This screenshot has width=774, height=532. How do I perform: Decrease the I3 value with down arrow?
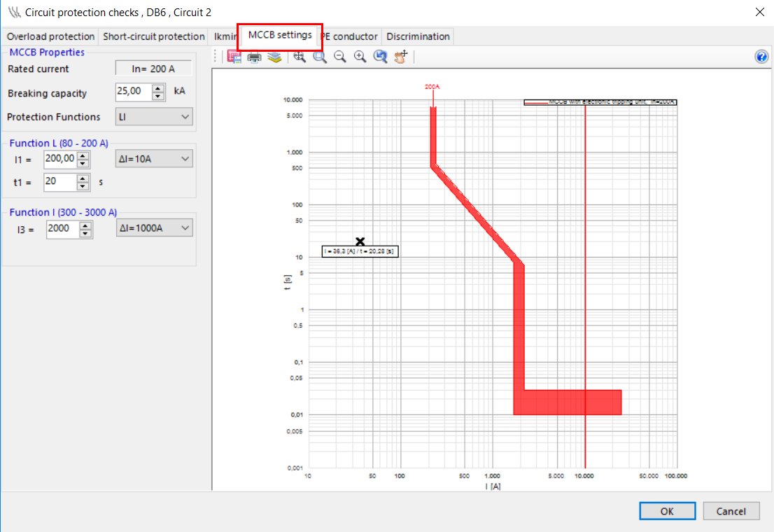click(x=85, y=232)
